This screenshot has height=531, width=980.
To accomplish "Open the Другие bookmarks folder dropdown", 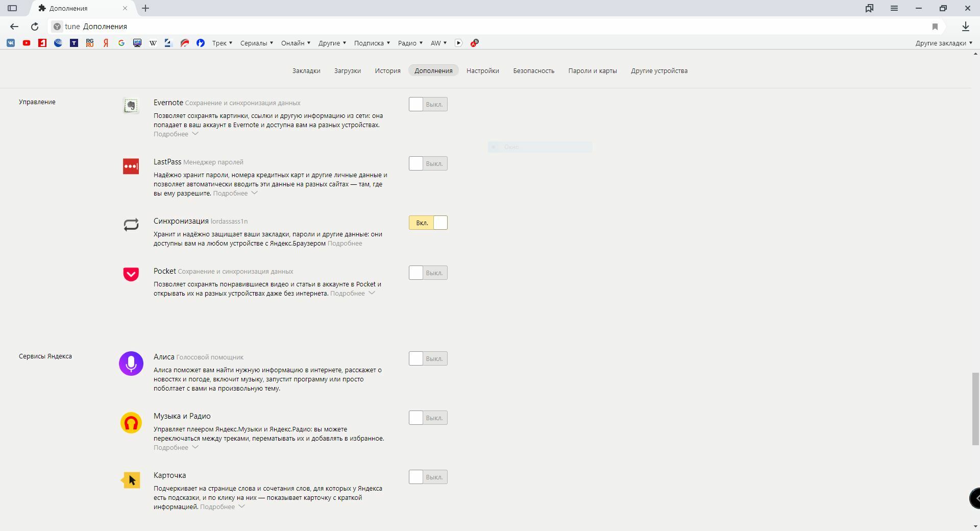I will [332, 43].
